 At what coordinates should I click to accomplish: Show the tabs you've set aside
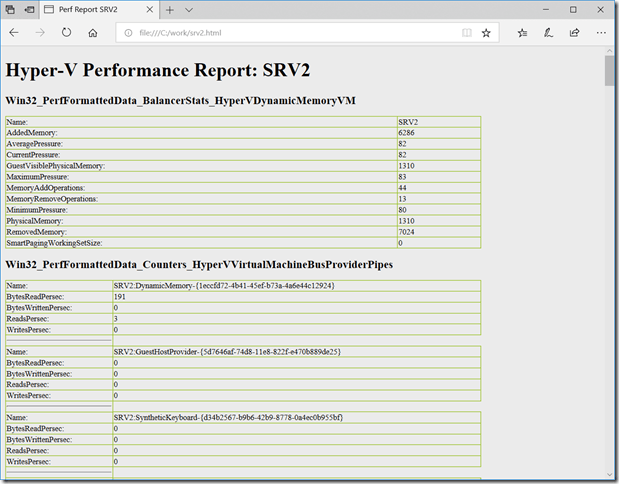pyautogui.click(x=10, y=9)
